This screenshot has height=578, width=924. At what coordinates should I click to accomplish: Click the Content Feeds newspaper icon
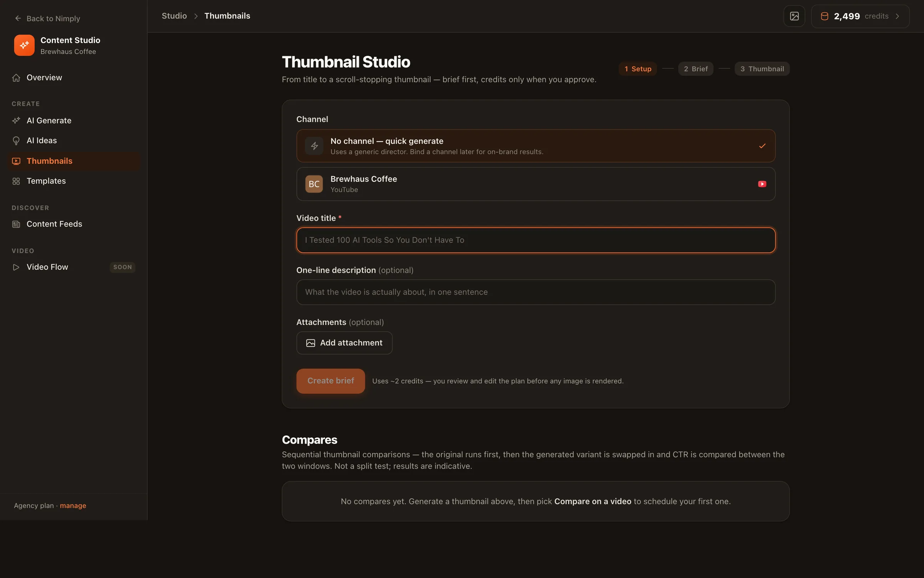coord(16,224)
